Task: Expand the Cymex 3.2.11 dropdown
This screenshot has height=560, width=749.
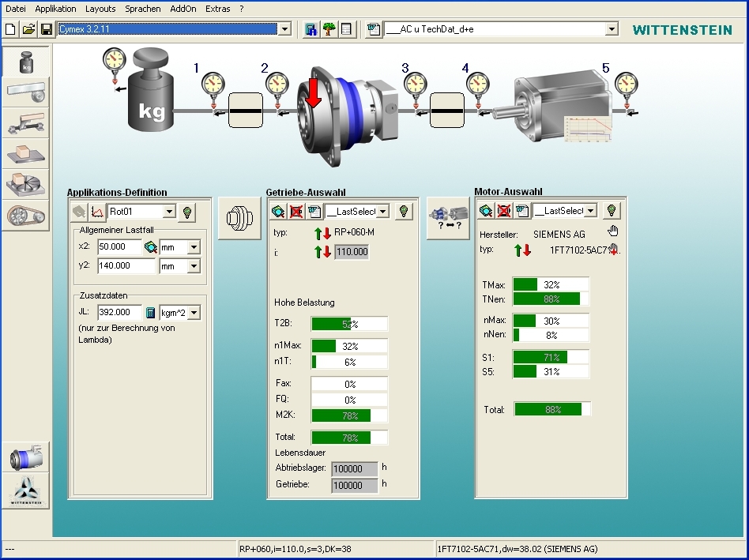Action: pyautogui.click(x=285, y=29)
